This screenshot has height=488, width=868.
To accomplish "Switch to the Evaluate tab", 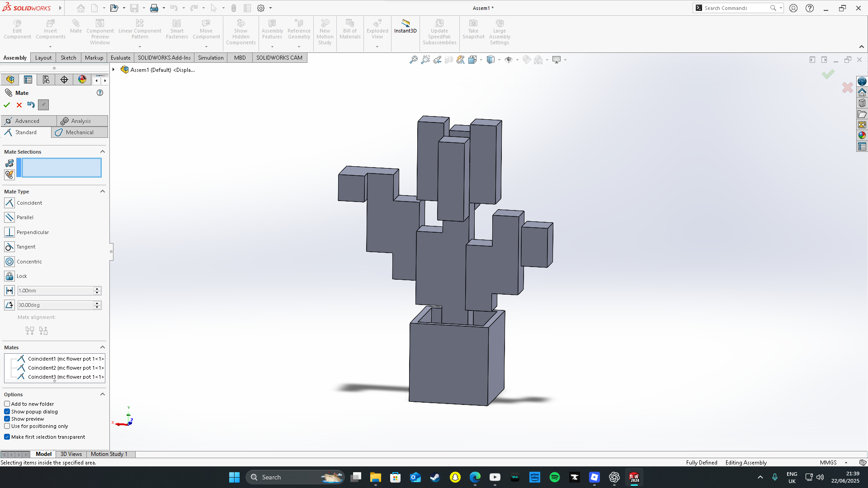I will pyautogui.click(x=121, y=58).
